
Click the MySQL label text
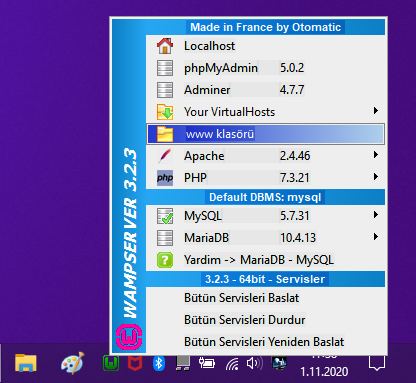203,216
